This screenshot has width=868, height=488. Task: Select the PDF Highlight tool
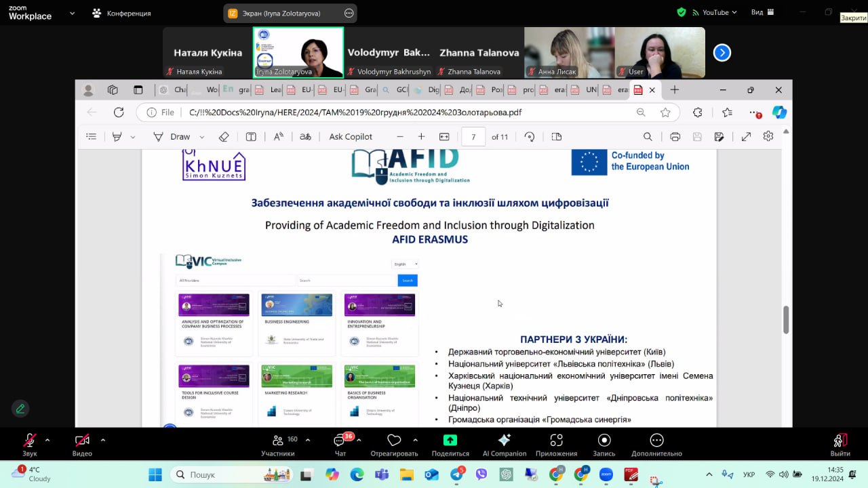(117, 137)
